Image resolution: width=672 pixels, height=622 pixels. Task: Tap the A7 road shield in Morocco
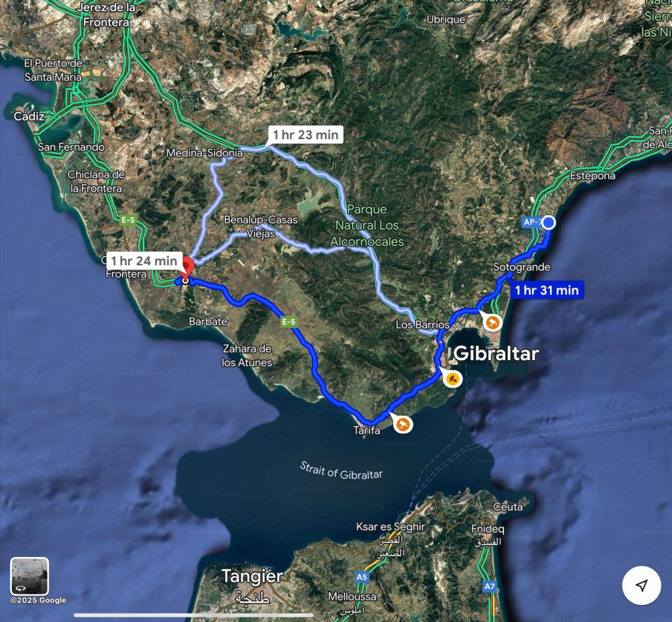click(490, 586)
